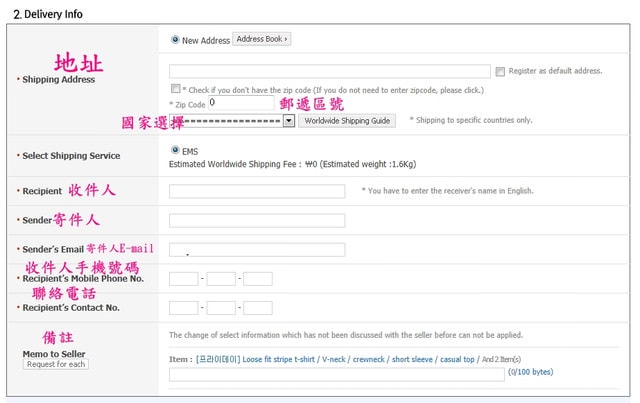Open the Worldwide Shipping Guide

click(347, 120)
